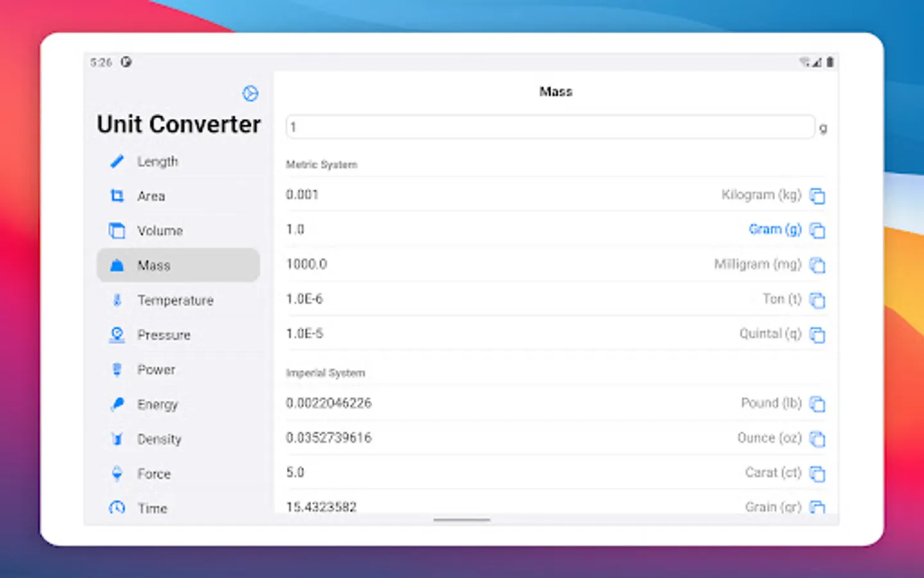Screen dimensions: 924x578
Task: Click the circular icon above Unit Converter title
Action: point(250,94)
